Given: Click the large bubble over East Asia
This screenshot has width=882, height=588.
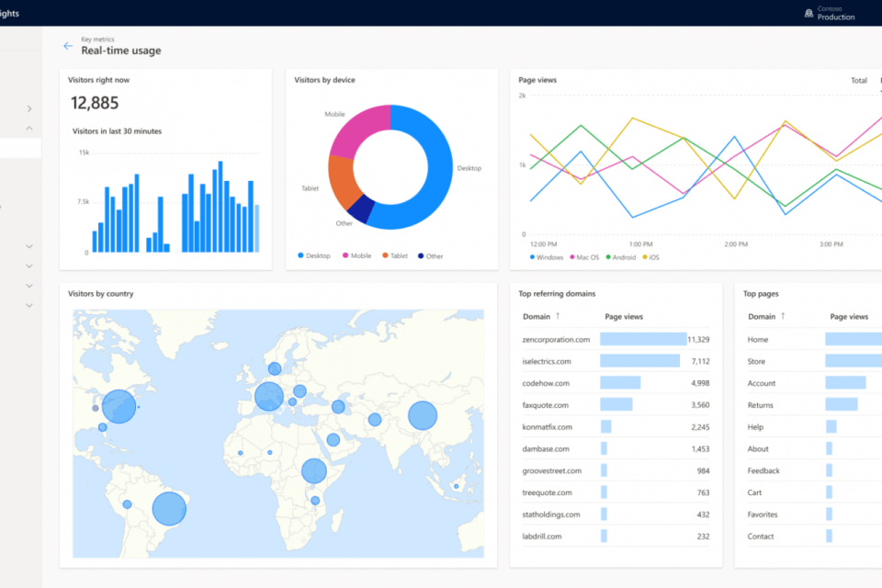Looking at the screenshot, I should click(x=422, y=415).
